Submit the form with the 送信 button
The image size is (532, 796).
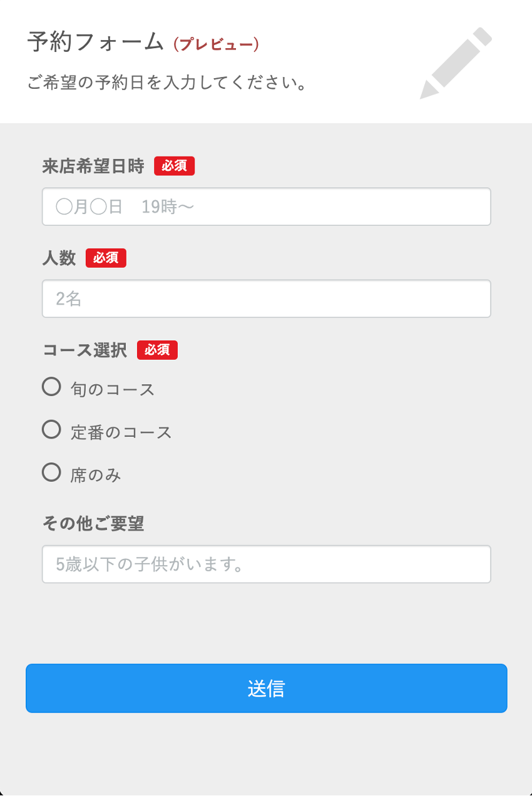click(x=267, y=688)
